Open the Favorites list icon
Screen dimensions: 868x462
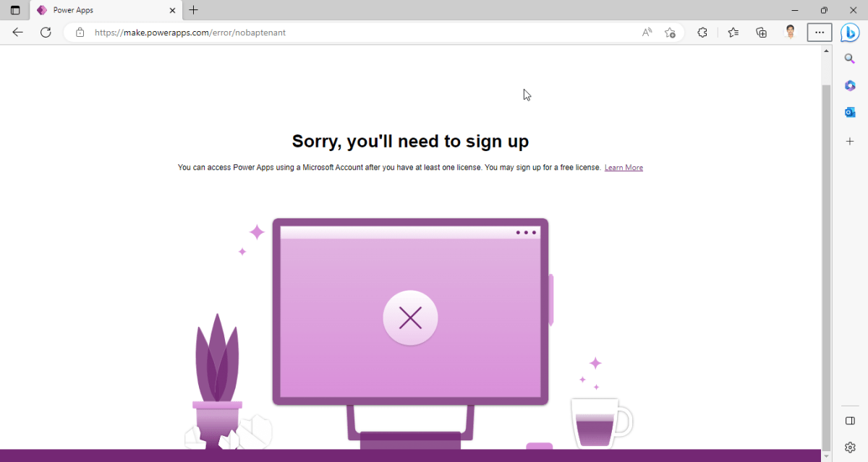point(733,33)
